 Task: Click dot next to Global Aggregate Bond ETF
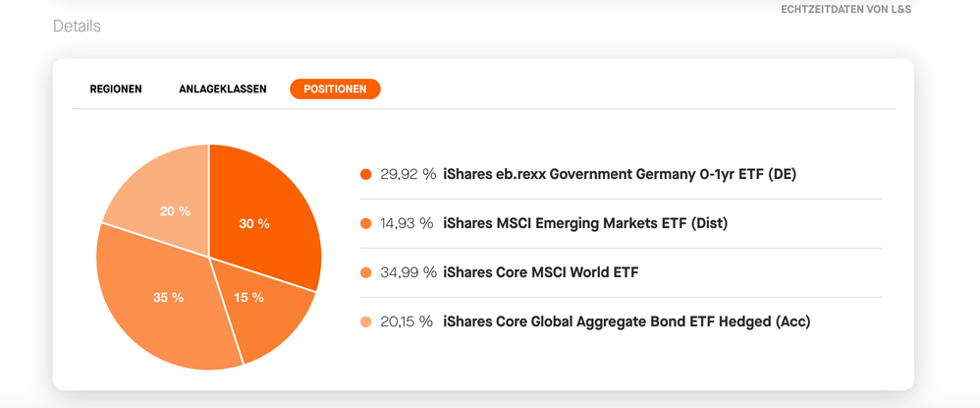[366, 322]
